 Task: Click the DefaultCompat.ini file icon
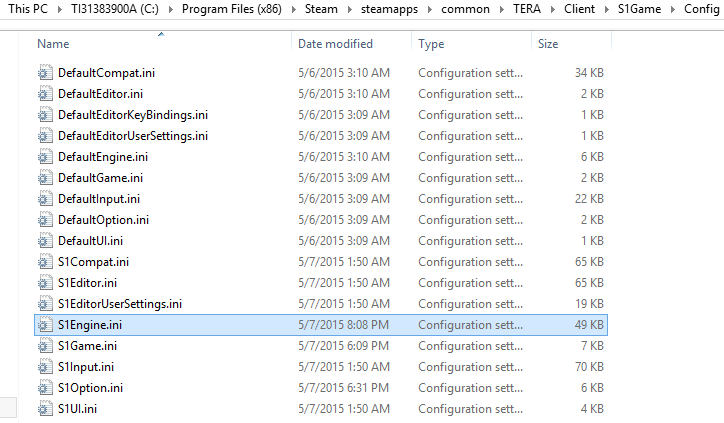point(44,73)
